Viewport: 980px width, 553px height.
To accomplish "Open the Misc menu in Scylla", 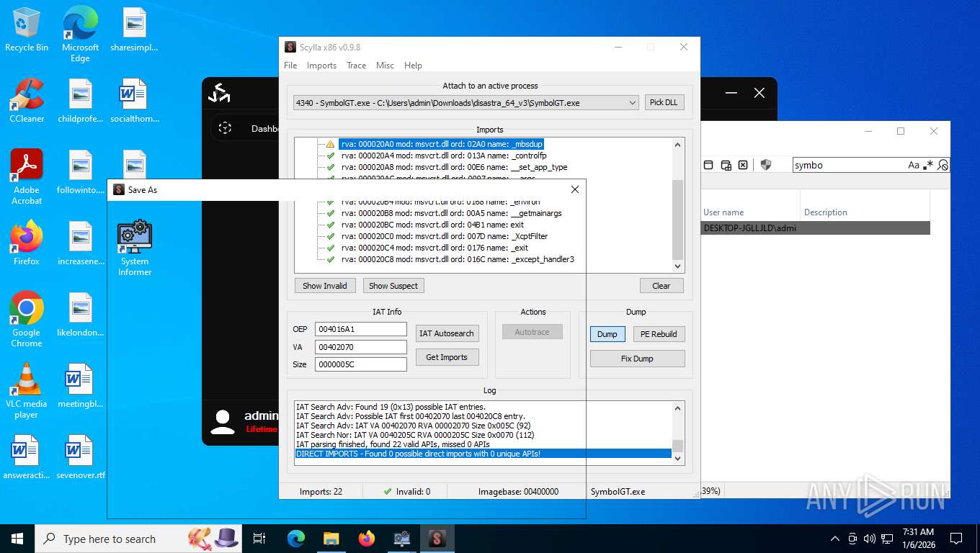I will pyautogui.click(x=385, y=66).
